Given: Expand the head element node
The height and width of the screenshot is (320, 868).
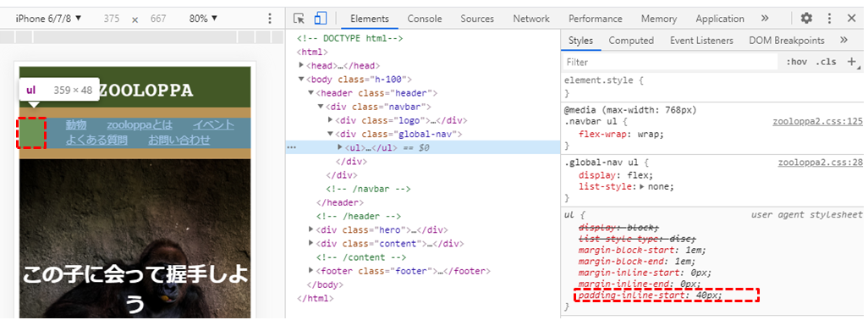Looking at the screenshot, I should [x=302, y=65].
